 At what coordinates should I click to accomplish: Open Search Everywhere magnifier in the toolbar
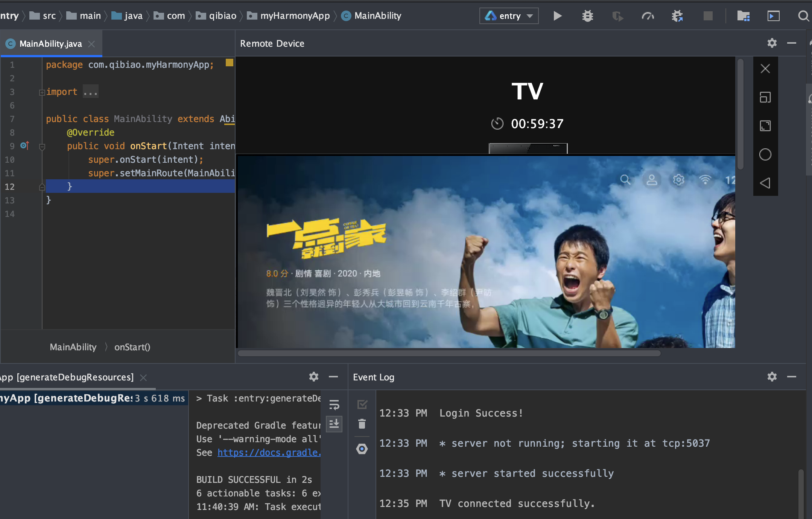(x=803, y=16)
